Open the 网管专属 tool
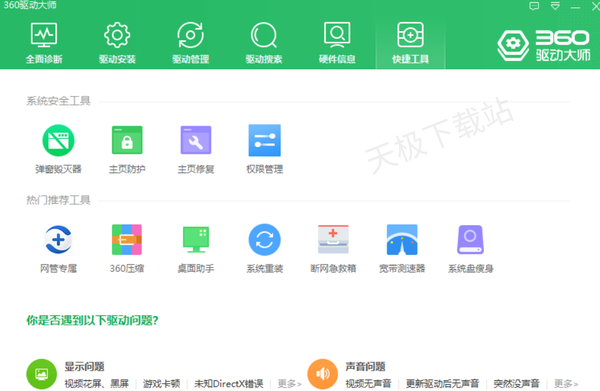 coord(58,249)
